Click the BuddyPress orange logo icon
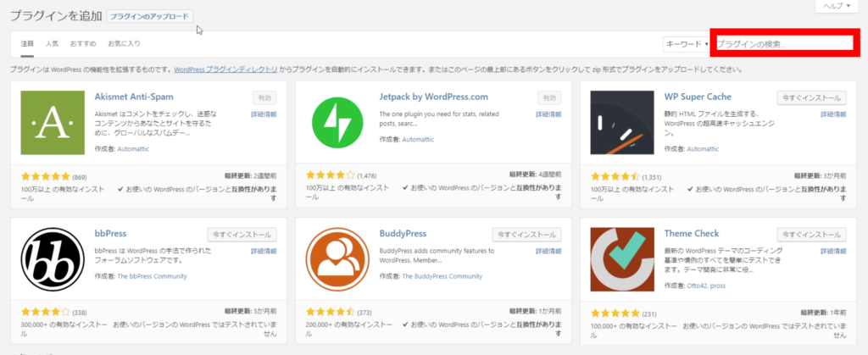This screenshot has height=355, width=868. 337,259
